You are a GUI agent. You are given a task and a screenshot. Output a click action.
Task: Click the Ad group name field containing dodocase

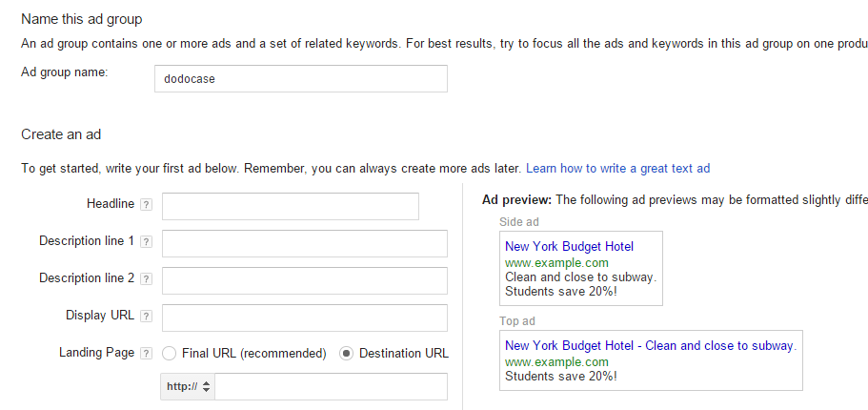[300, 78]
